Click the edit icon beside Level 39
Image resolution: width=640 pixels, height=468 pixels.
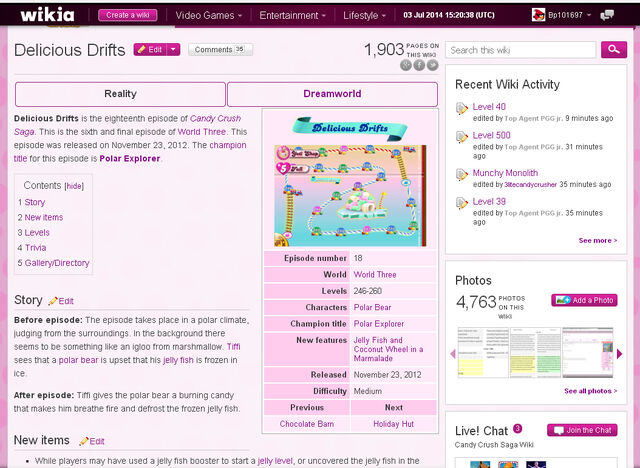coord(461,203)
